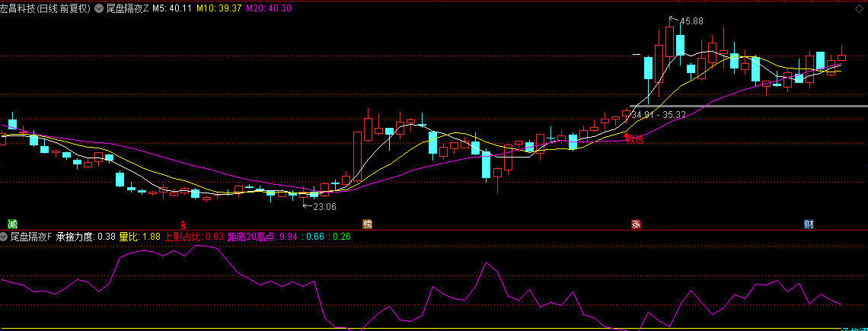Click the green 0.26 indicator value

[x=339, y=237]
